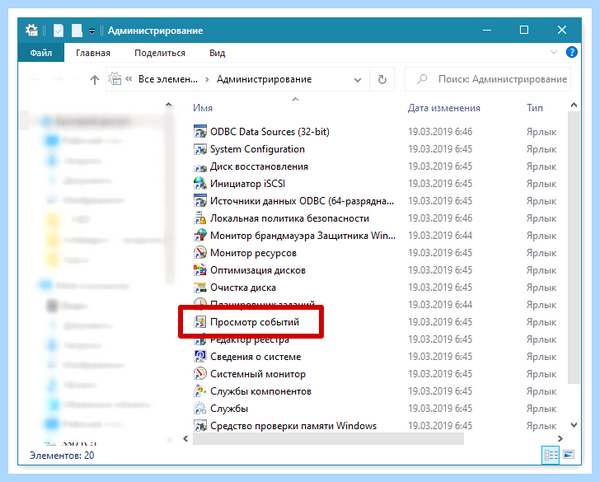Click the Элементов: 20 status bar text
This screenshot has height=482, width=600.
tap(62, 455)
